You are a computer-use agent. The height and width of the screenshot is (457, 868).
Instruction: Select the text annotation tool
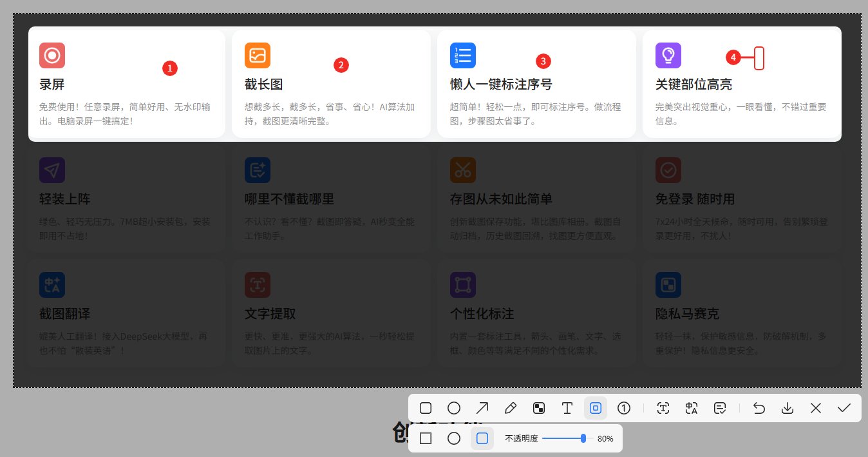[x=567, y=408]
